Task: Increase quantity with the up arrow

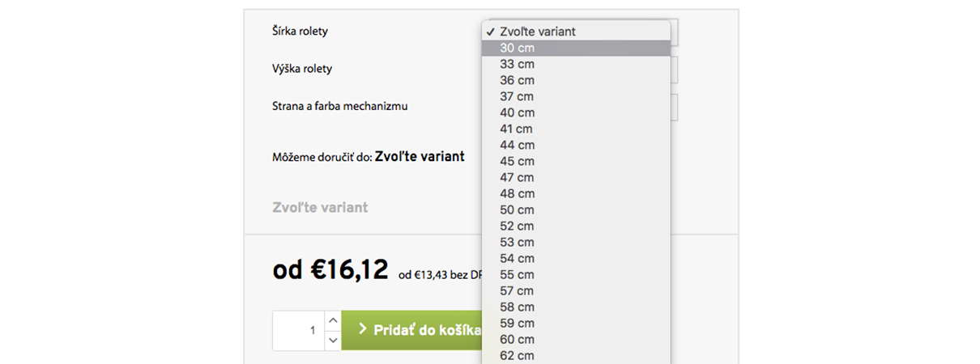Action: pyautogui.click(x=332, y=321)
